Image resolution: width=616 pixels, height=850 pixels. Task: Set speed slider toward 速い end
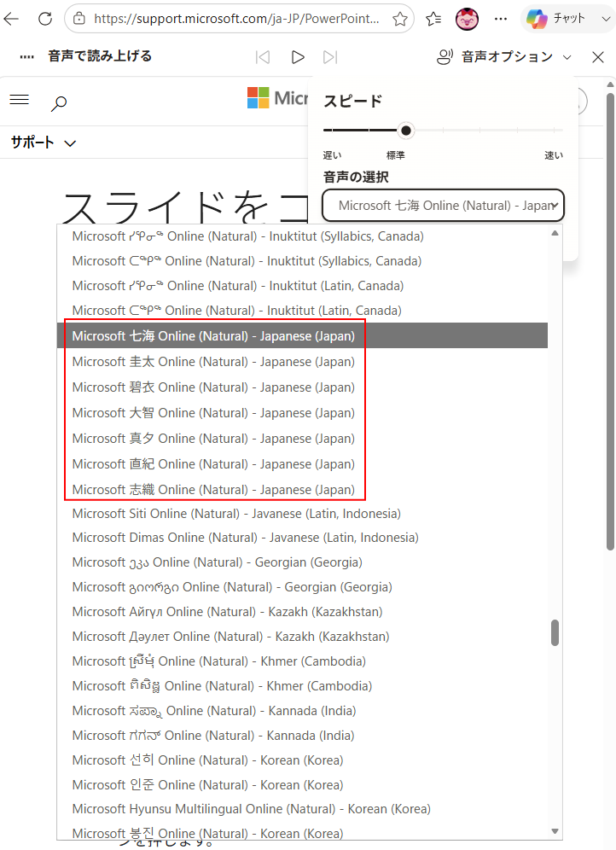(x=555, y=131)
